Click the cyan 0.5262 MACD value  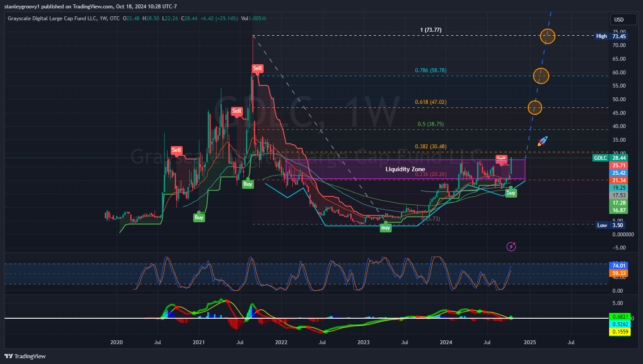620,324
